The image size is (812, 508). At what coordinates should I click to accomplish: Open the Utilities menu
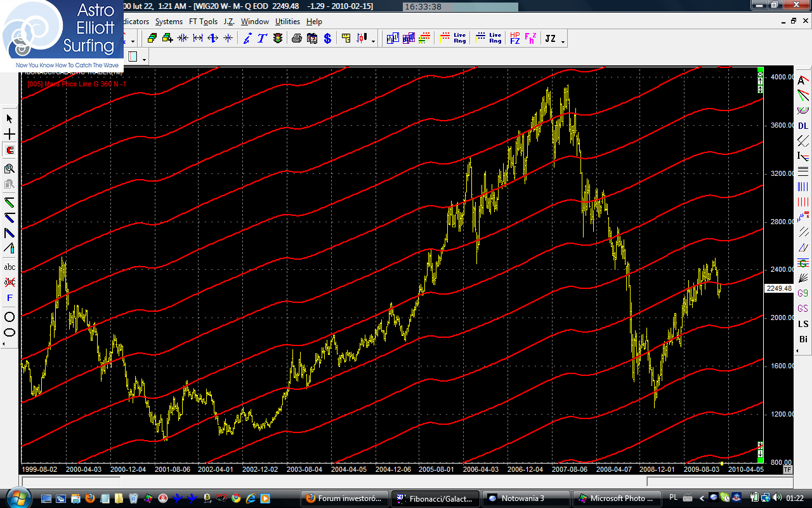click(287, 22)
